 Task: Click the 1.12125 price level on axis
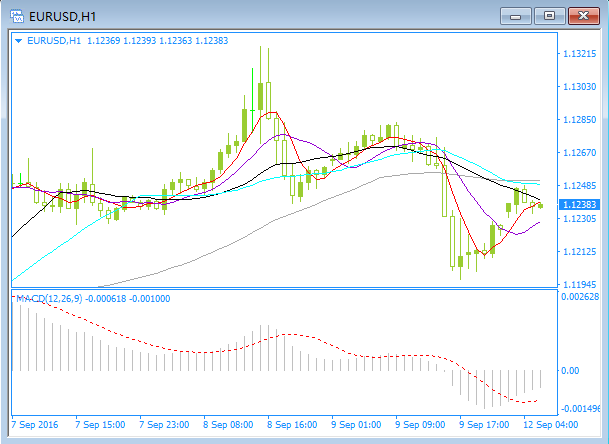579,252
